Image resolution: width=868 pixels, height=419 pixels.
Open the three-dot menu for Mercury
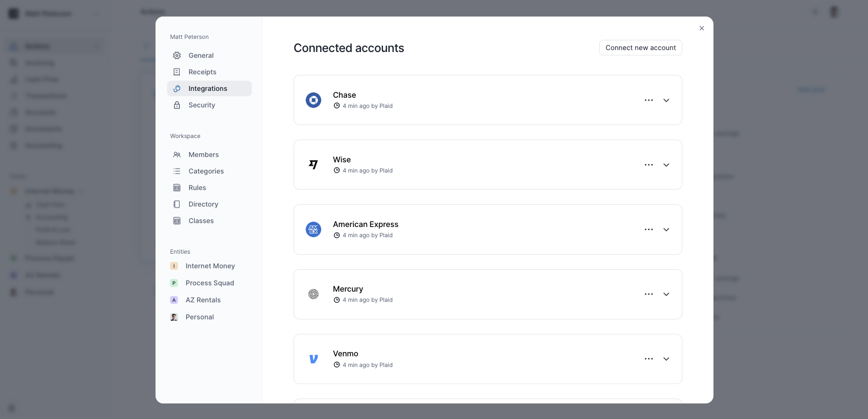[649, 294]
